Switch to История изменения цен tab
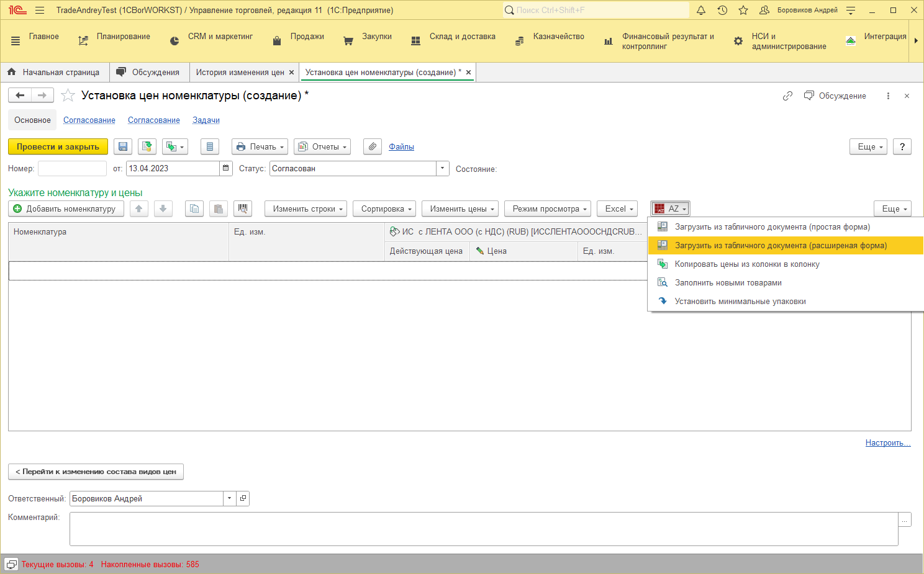The width and height of the screenshot is (924, 574). pyautogui.click(x=240, y=73)
